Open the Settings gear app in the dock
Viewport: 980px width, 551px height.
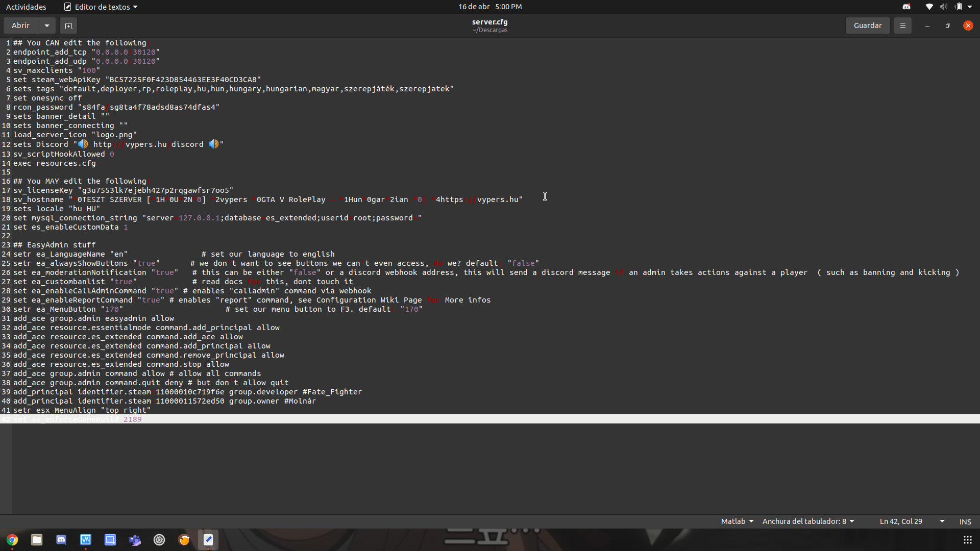(x=159, y=540)
